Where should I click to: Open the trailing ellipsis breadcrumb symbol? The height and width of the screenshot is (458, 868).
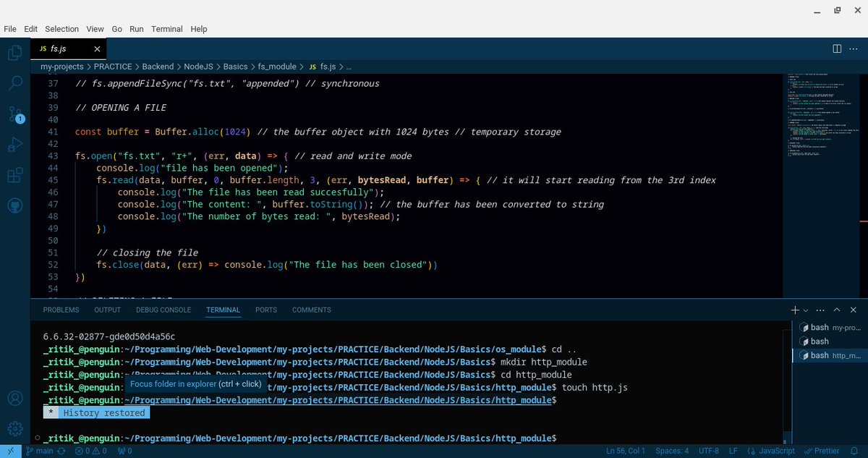click(349, 66)
